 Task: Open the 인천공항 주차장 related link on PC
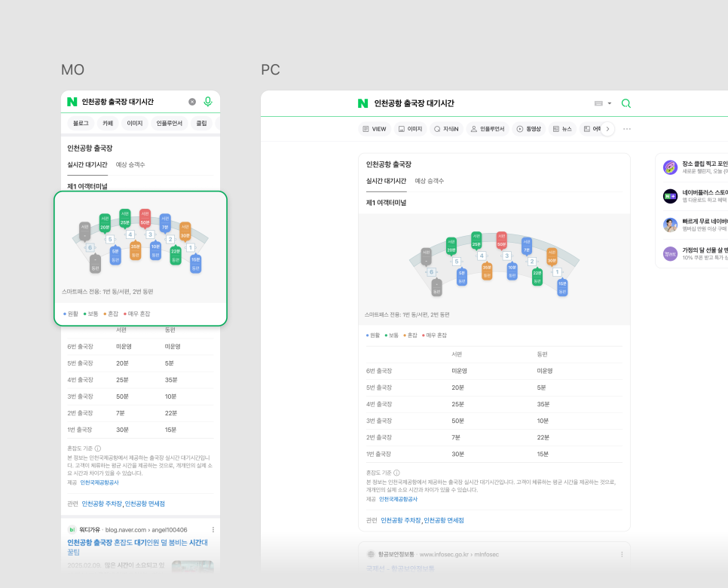pos(401,520)
